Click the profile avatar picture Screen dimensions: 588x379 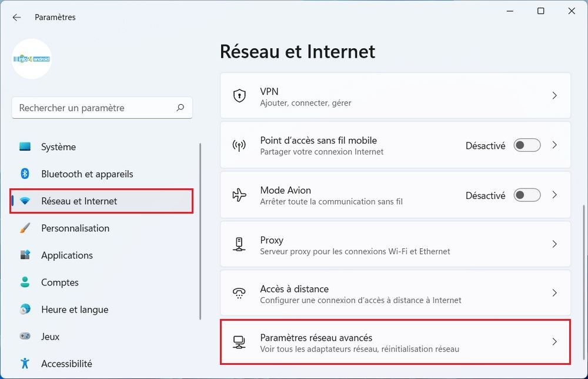point(32,59)
